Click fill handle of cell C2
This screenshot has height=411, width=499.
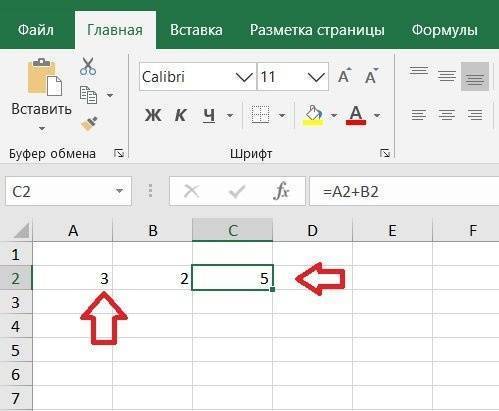(x=273, y=290)
